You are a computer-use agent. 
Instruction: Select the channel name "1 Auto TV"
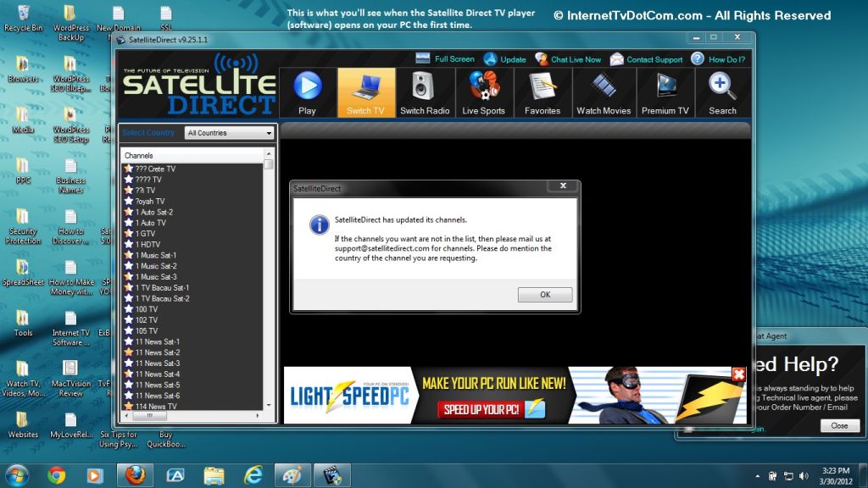(x=151, y=223)
